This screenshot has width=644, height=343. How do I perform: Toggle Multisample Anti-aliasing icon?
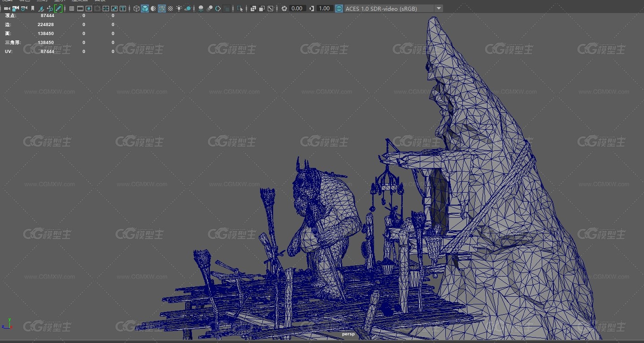tap(218, 9)
